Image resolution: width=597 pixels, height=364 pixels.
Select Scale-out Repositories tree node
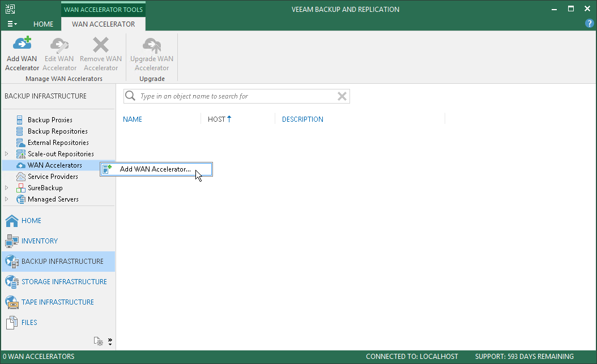[x=60, y=154]
